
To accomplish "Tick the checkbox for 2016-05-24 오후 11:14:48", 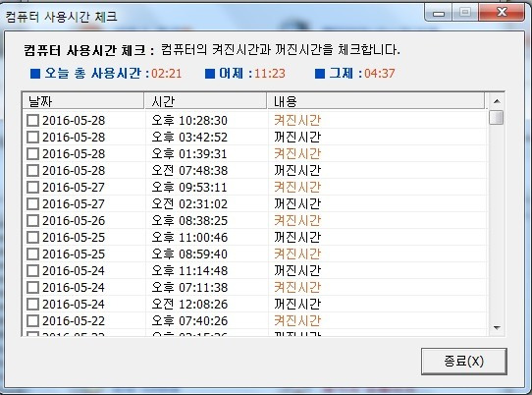I will pyautogui.click(x=33, y=270).
